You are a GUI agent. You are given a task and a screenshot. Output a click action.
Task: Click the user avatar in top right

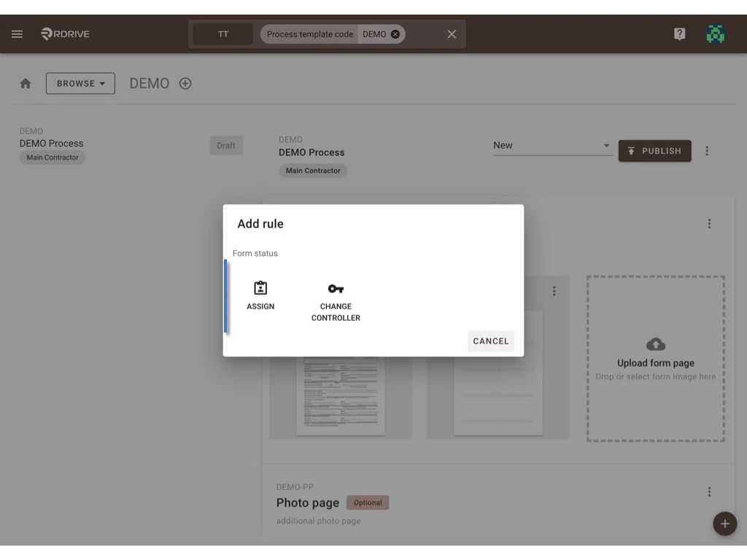pyautogui.click(x=715, y=34)
